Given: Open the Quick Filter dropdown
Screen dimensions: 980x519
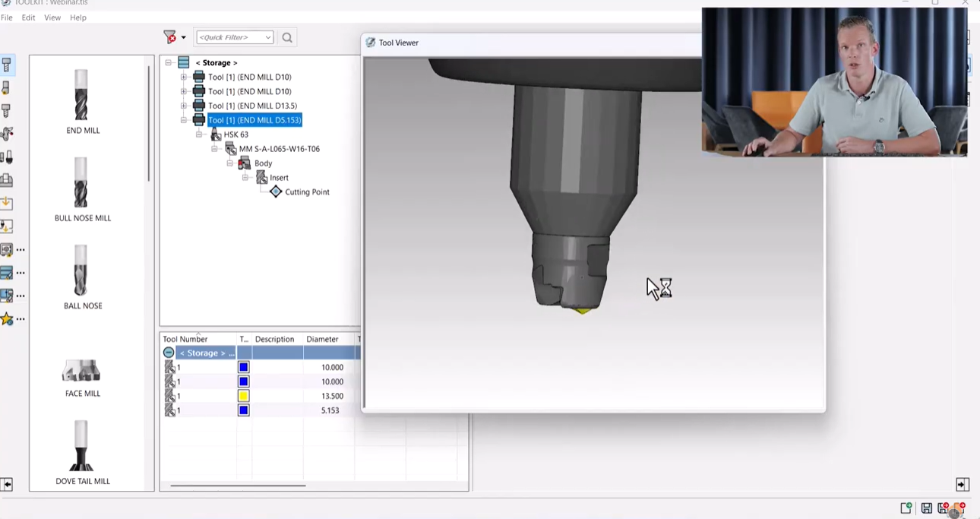Looking at the screenshot, I should coord(267,36).
